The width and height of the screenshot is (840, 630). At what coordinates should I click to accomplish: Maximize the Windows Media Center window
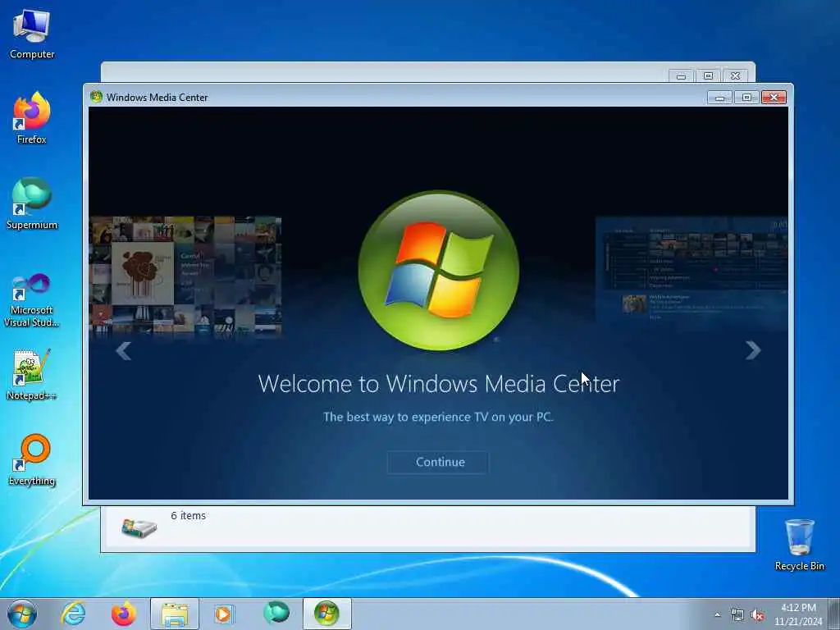pos(746,97)
